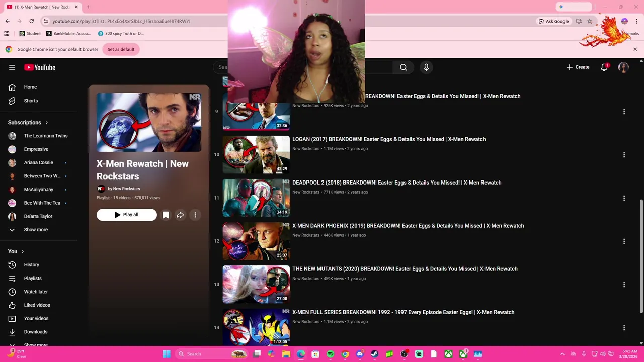The height and width of the screenshot is (362, 644).
Task: Reload the page
Action: coord(31,21)
